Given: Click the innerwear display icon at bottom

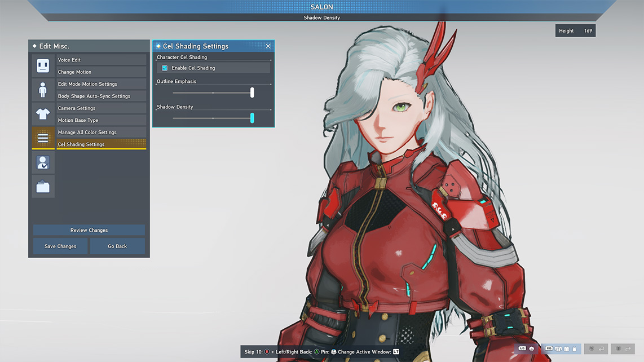Looking at the screenshot, I should 575,348.
